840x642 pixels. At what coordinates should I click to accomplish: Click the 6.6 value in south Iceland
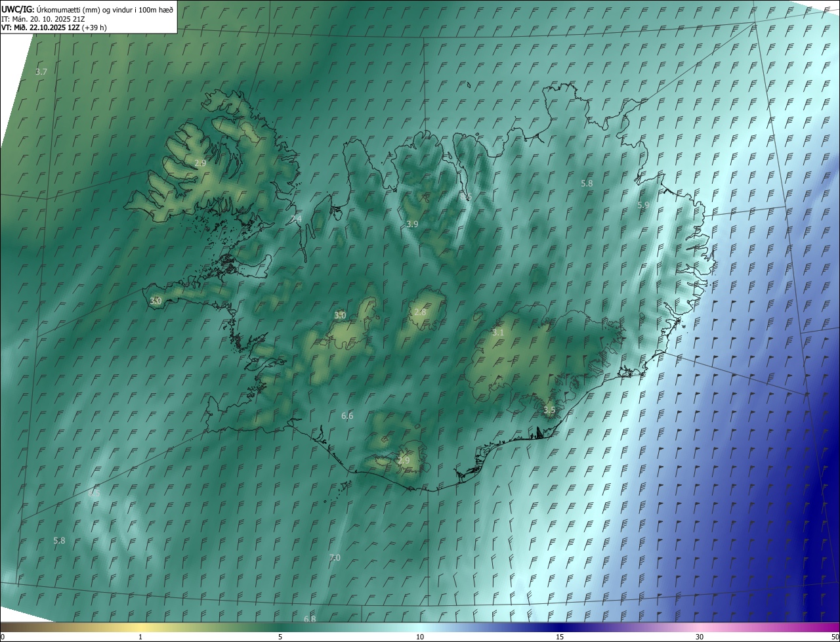tap(347, 416)
